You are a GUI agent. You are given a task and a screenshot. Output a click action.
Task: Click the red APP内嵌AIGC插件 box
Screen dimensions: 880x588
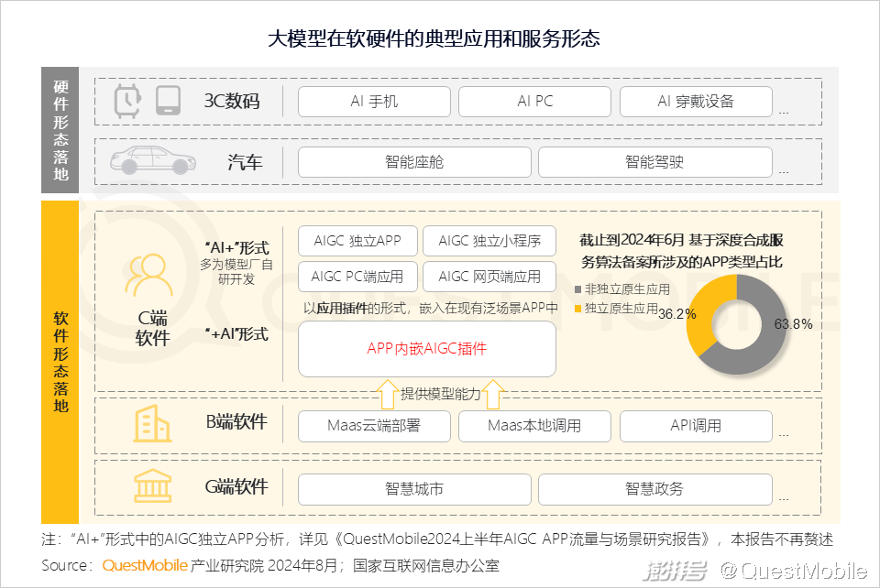coord(426,349)
